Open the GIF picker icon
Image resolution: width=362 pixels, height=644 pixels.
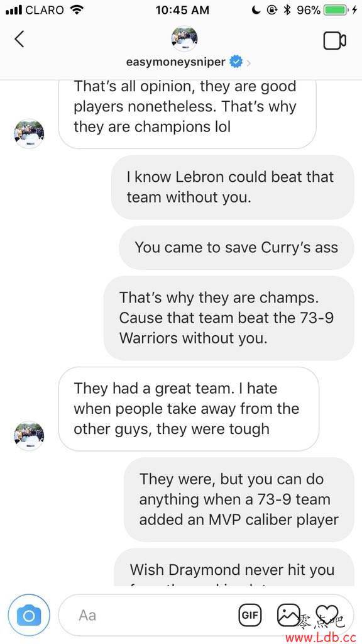250,615
